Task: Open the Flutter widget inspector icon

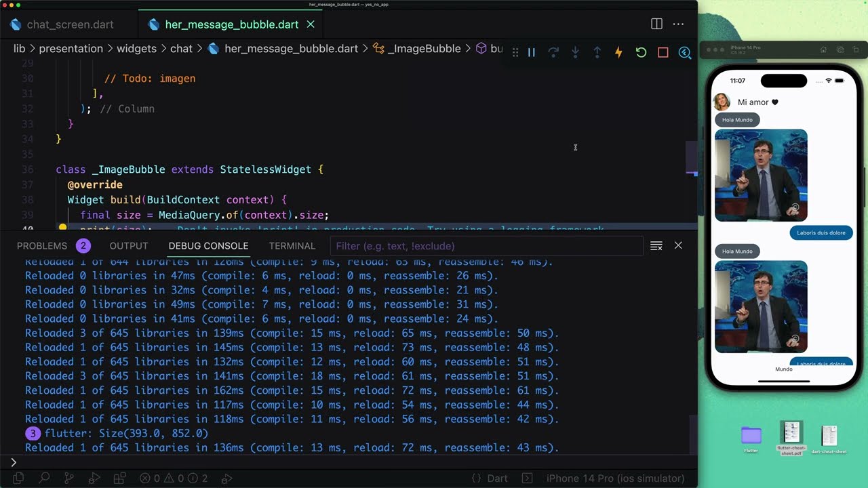Action: click(x=685, y=52)
